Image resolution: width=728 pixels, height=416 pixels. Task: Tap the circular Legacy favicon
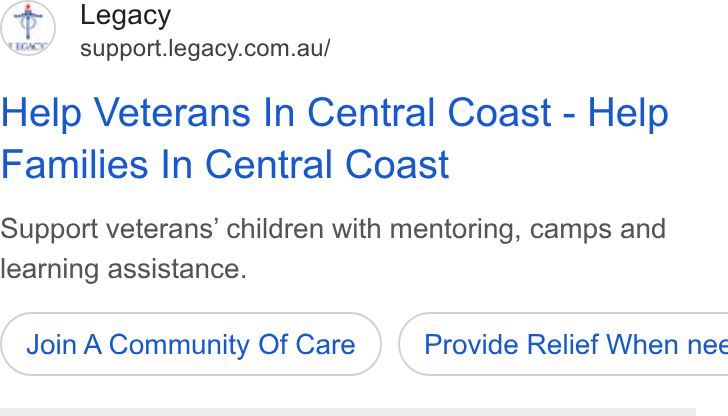tap(28, 28)
